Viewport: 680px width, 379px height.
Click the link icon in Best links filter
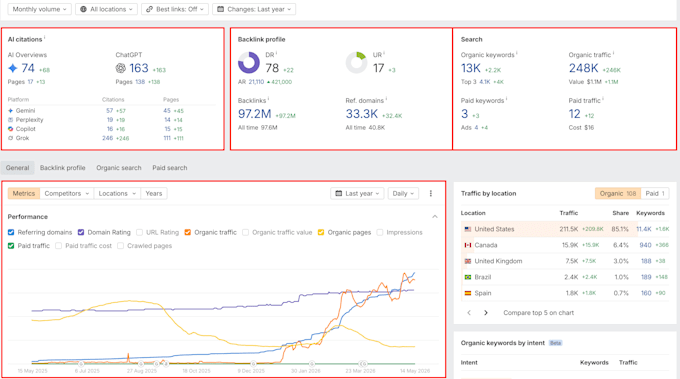coord(149,9)
